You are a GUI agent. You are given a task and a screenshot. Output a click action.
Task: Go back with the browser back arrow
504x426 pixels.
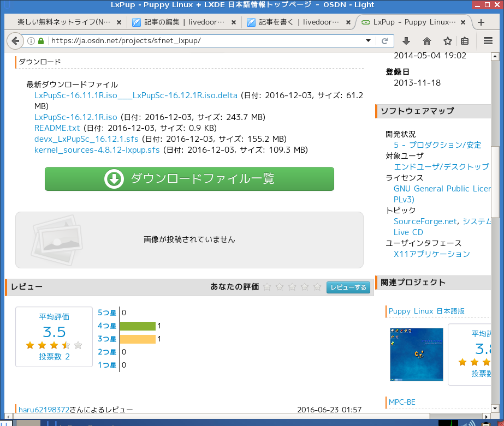tap(15, 41)
